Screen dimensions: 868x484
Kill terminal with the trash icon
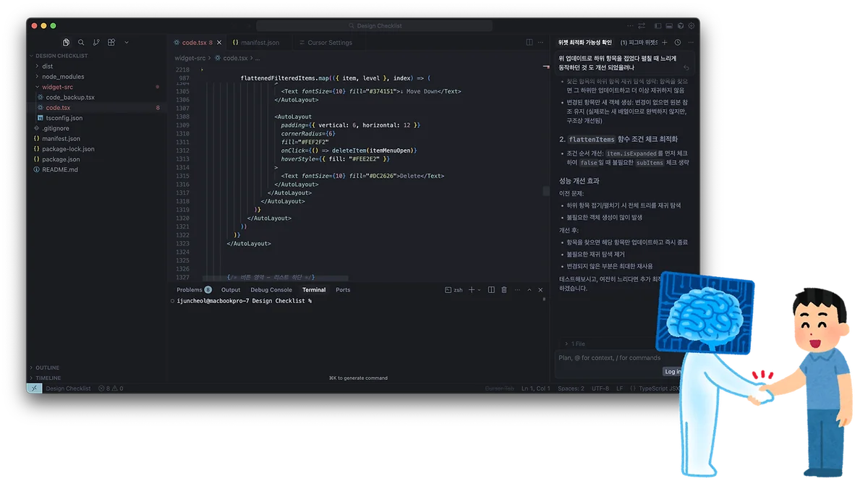click(504, 290)
